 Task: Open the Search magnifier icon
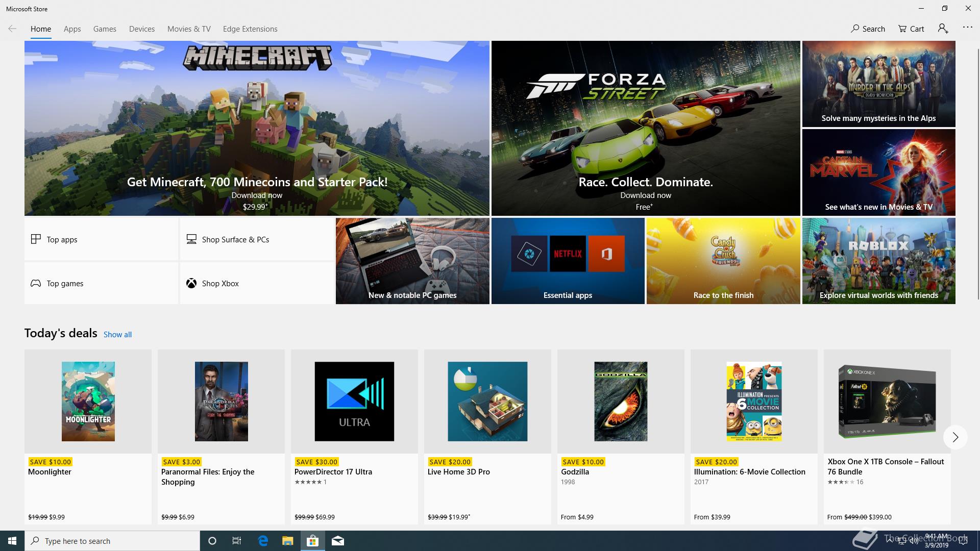[x=855, y=29]
